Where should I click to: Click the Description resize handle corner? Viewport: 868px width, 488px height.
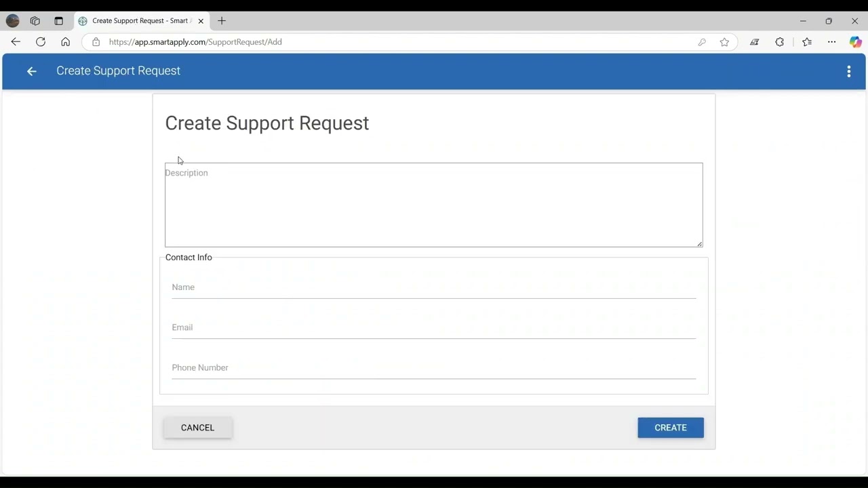(700, 244)
